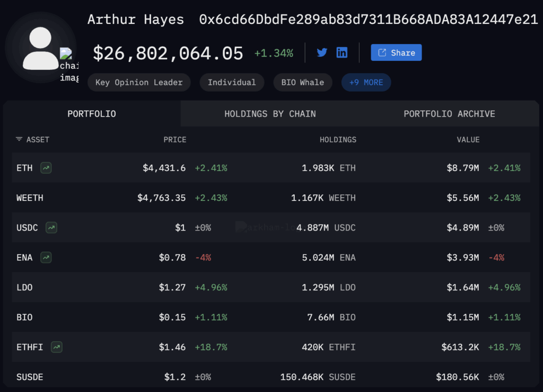
Task: Sort table by PRICE column
Action: coord(174,140)
